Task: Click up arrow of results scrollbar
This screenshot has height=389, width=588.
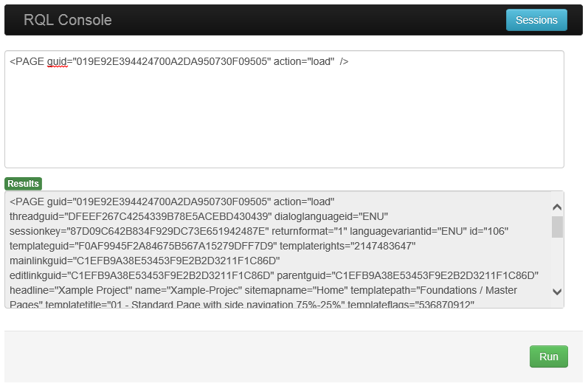Action: tap(557, 207)
